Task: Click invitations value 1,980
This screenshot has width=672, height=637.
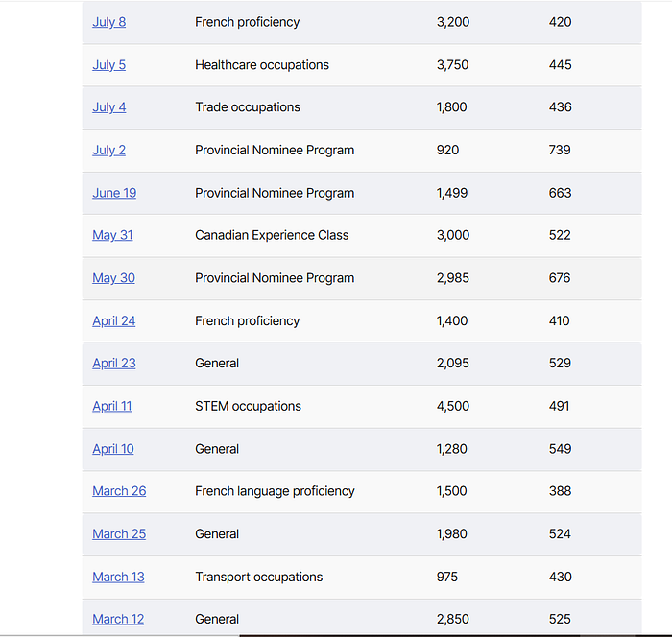Action: pos(452,533)
